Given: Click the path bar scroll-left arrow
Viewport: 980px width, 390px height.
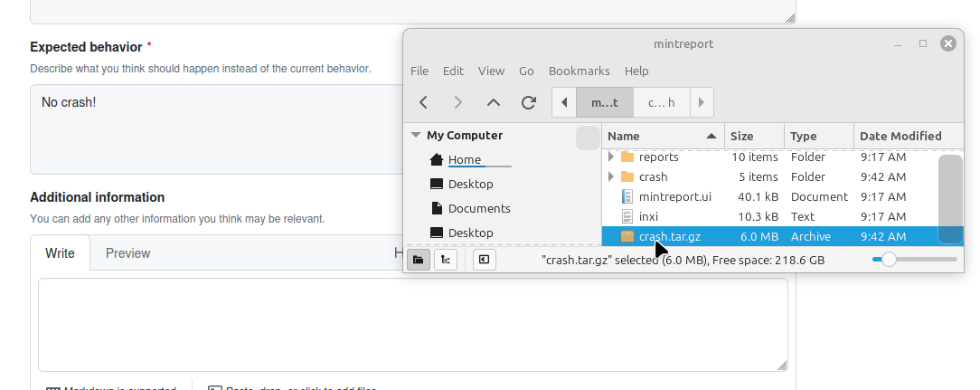Looking at the screenshot, I should coord(564,102).
